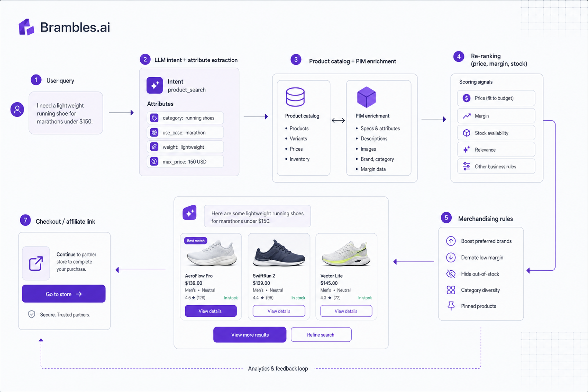The image size is (588, 392).
Task: Click the dollar icon next to max_price
Action: [154, 161]
